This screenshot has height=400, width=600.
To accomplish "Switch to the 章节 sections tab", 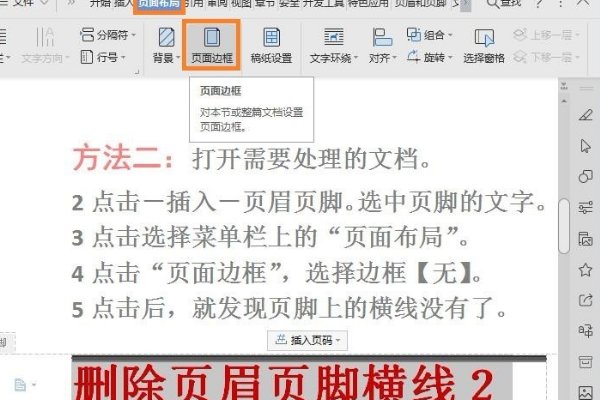I will click(x=265, y=3).
